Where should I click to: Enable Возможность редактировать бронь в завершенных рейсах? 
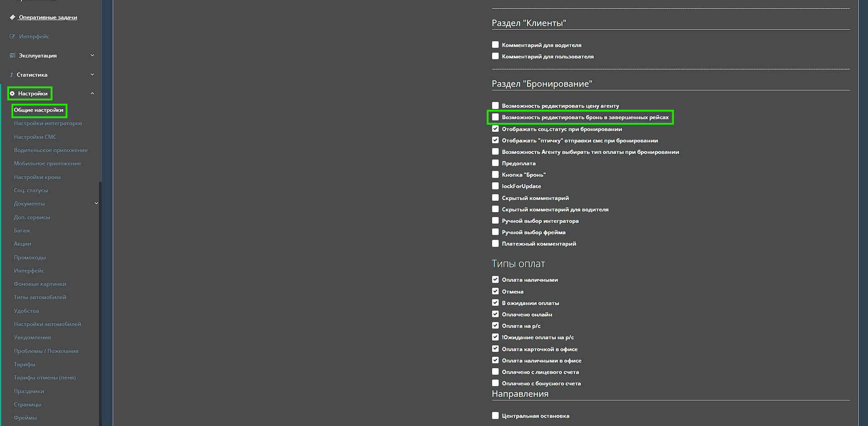495,117
